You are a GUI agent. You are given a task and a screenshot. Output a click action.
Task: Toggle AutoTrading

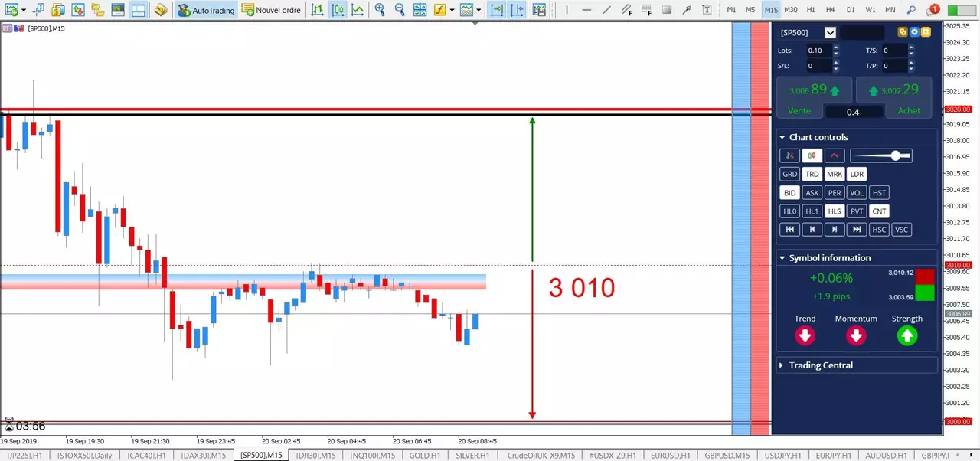tap(206, 10)
